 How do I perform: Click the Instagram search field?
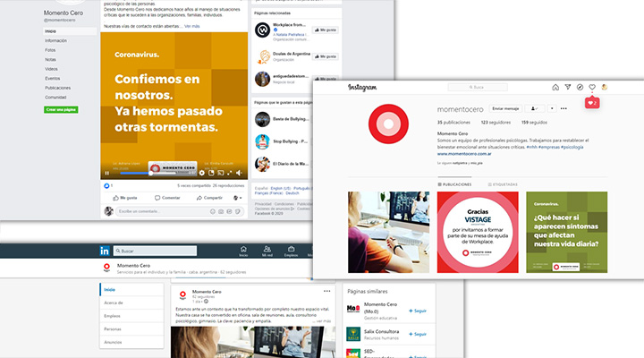pos(478,87)
